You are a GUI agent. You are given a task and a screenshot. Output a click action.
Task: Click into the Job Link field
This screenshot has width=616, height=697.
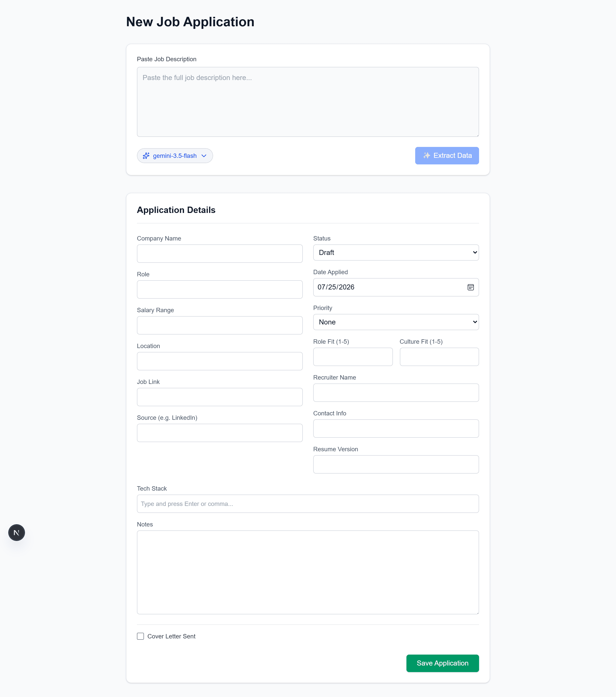click(x=219, y=397)
